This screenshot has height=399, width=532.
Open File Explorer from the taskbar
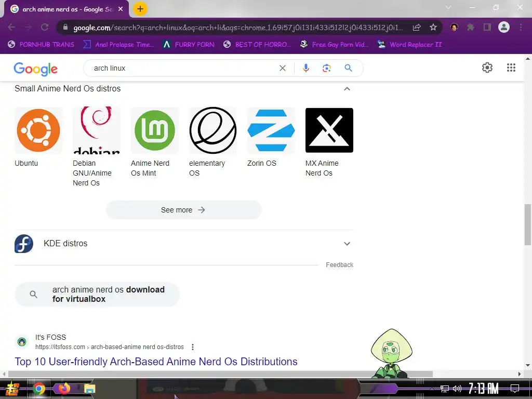coord(89,389)
